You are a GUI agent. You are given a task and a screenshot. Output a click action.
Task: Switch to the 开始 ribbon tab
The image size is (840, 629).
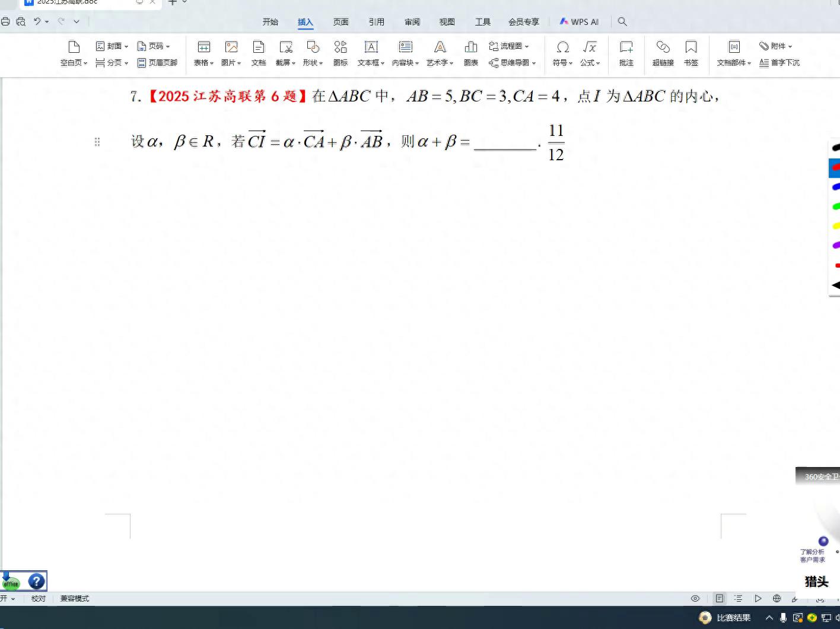[x=270, y=22]
